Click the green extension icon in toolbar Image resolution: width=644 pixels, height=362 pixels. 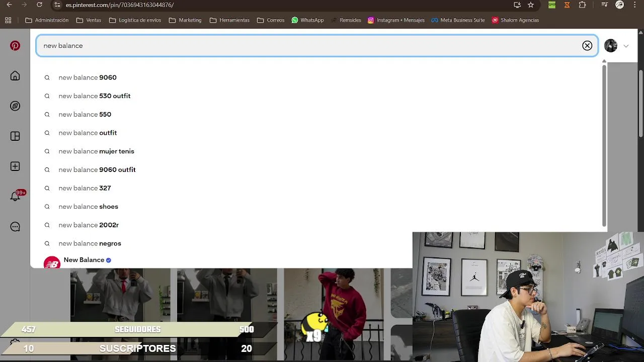(x=552, y=5)
